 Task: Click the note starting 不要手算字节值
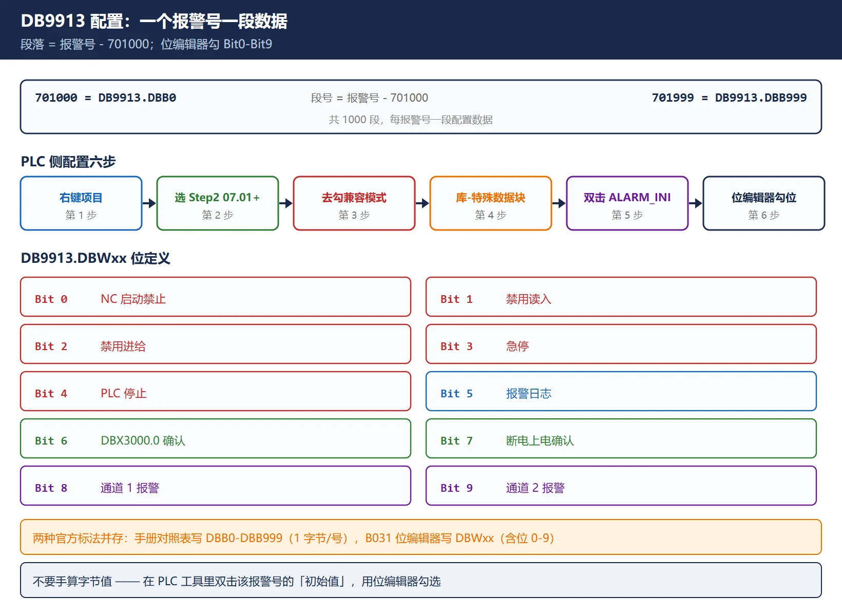[421, 580]
